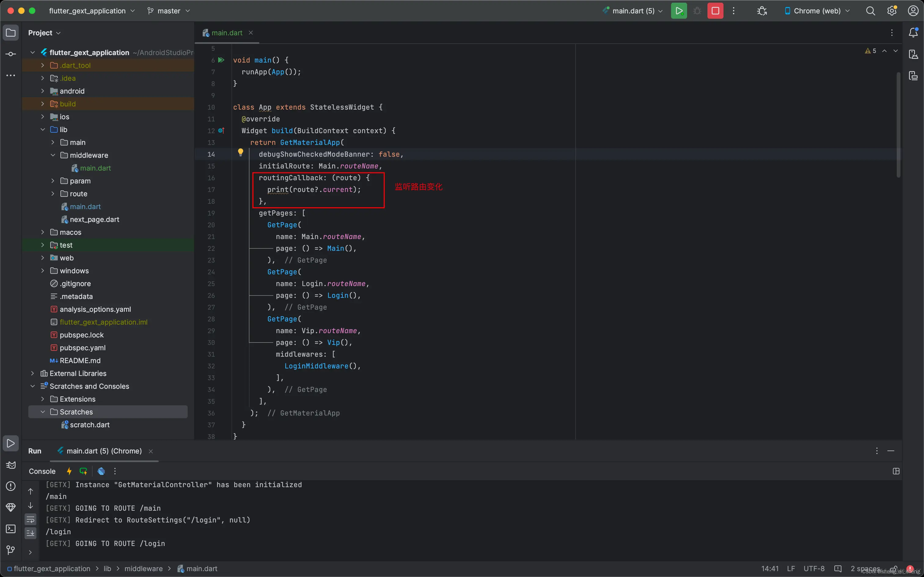Collapse the middleware folder

coord(53,155)
